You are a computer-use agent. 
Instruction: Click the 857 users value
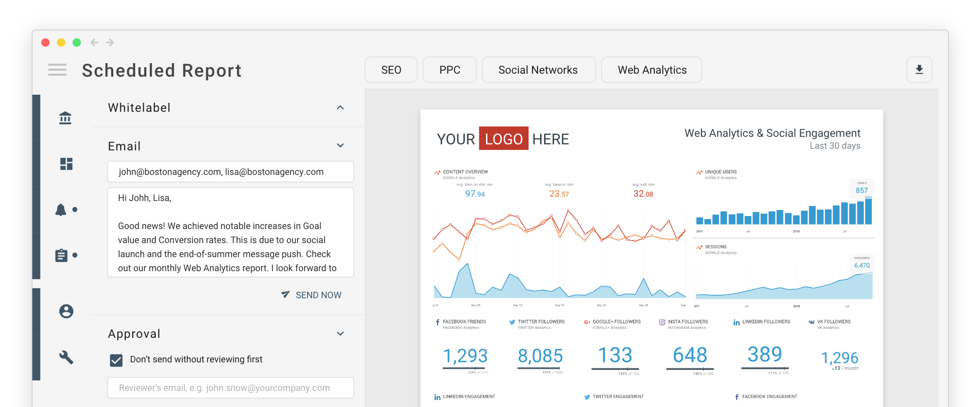click(862, 190)
